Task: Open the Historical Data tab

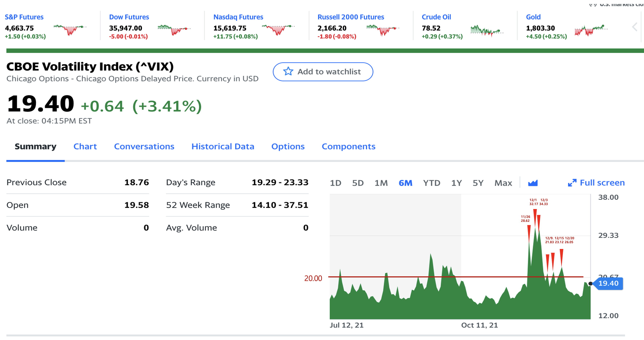Action: coord(223,146)
